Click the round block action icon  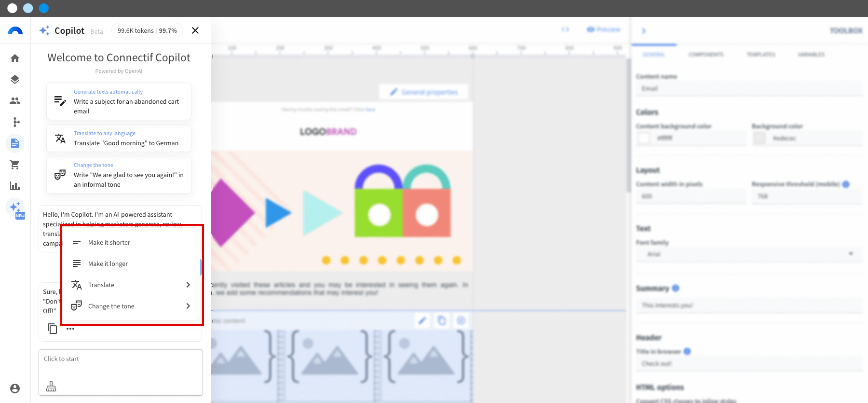point(461,320)
